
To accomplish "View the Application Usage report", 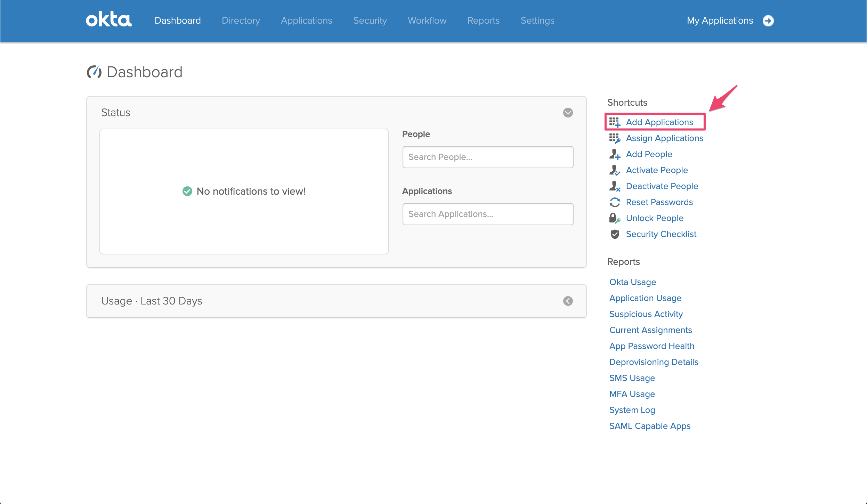I will (x=645, y=298).
